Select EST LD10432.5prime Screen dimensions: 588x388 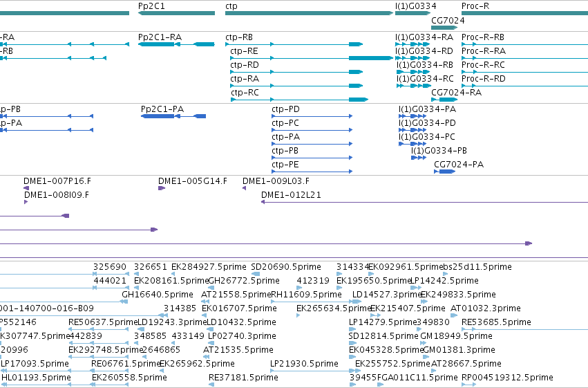point(242,323)
